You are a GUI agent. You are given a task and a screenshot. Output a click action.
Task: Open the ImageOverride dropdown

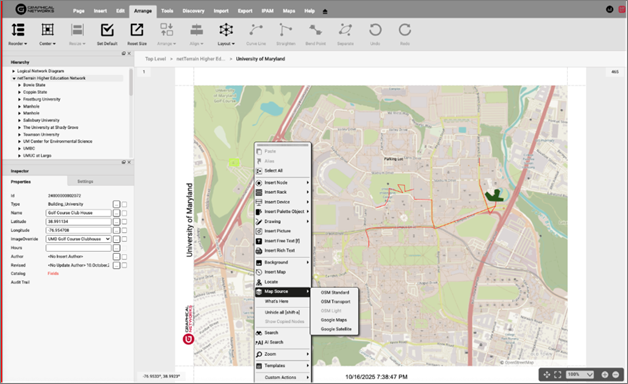(x=78, y=239)
